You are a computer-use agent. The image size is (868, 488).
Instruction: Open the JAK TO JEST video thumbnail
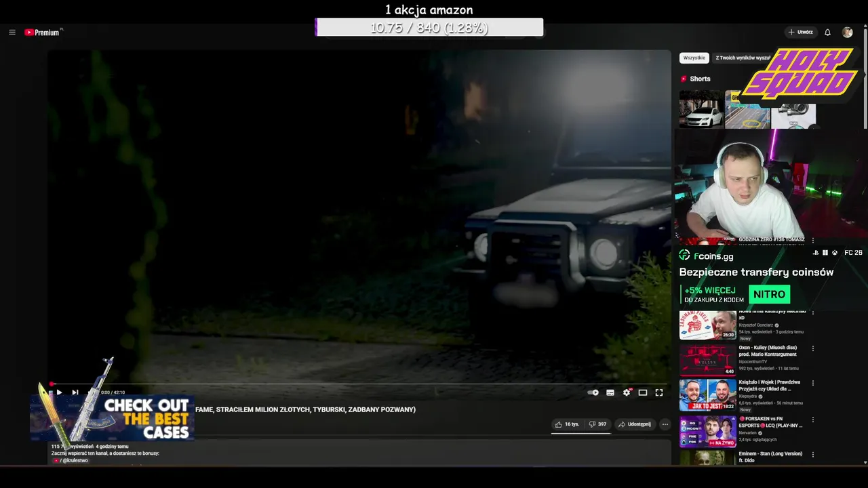pos(708,395)
